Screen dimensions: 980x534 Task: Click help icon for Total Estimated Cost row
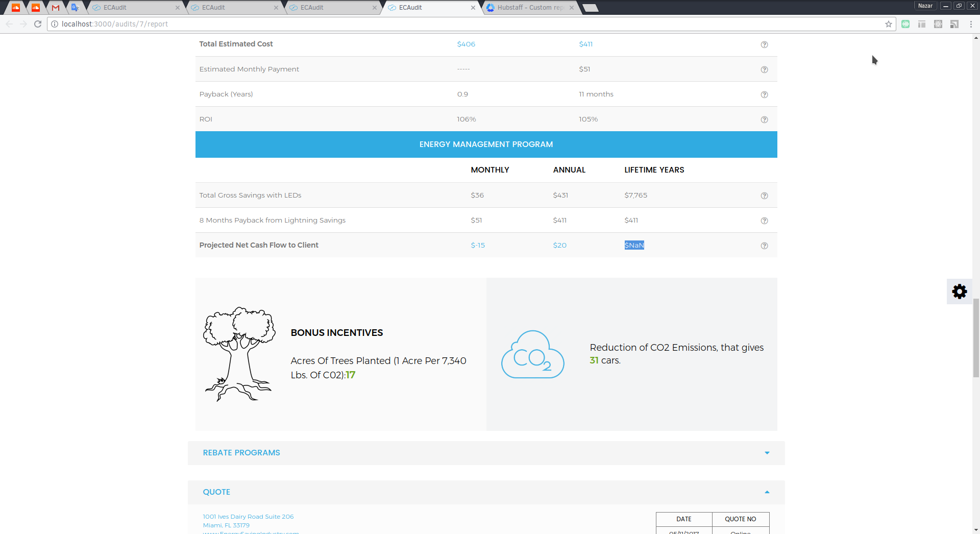(x=764, y=44)
